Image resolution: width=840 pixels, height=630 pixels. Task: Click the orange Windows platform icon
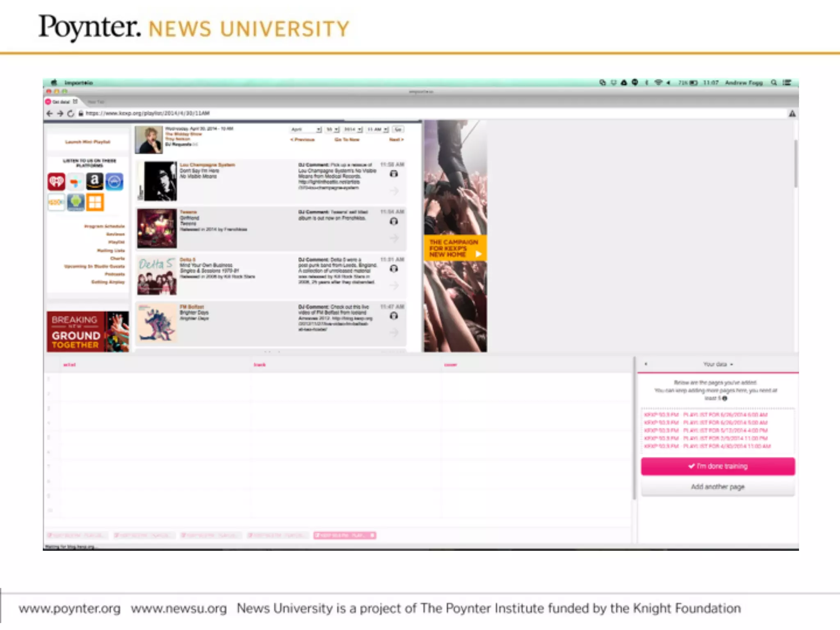[x=95, y=202]
